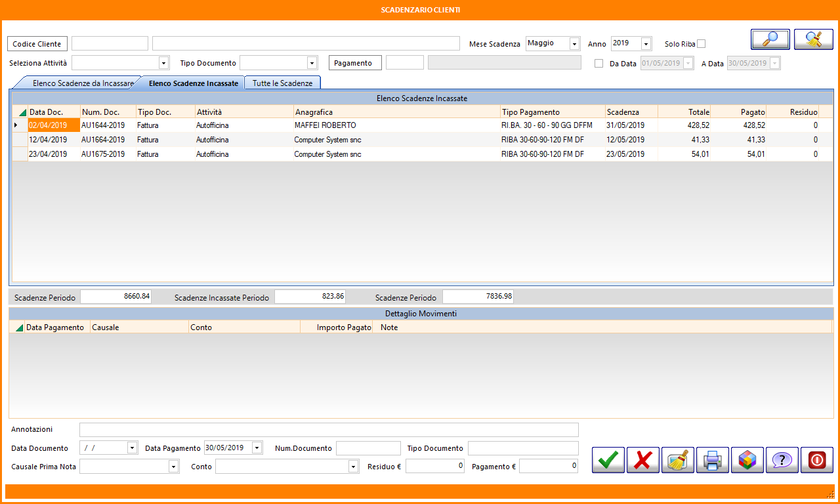
Task: Click the magnifying glass search button
Action: pyautogui.click(x=770, y=39)
